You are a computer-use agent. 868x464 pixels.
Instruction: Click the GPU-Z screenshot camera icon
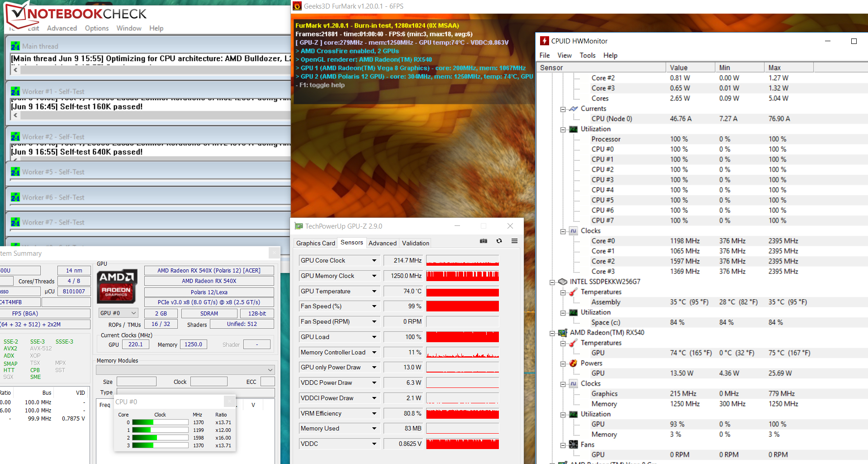[x=484, y=241]
